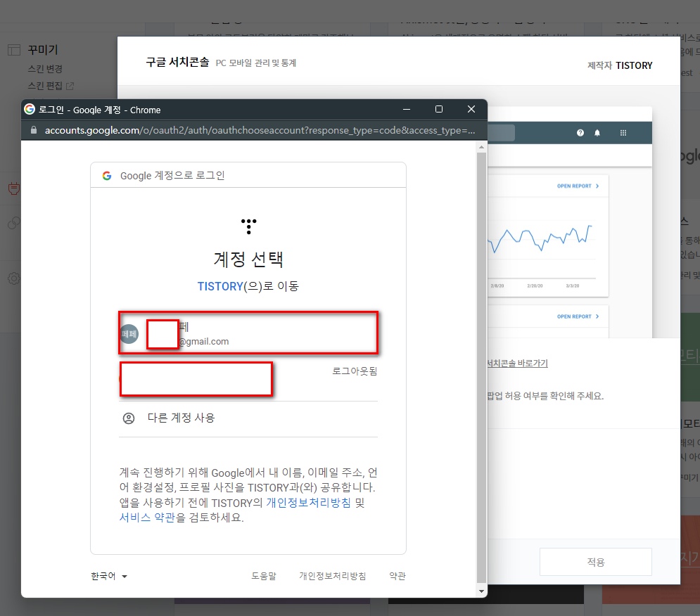Open the 서비스 약관 link
This screenshot has width=700, height=616.
tap(147, 518)
